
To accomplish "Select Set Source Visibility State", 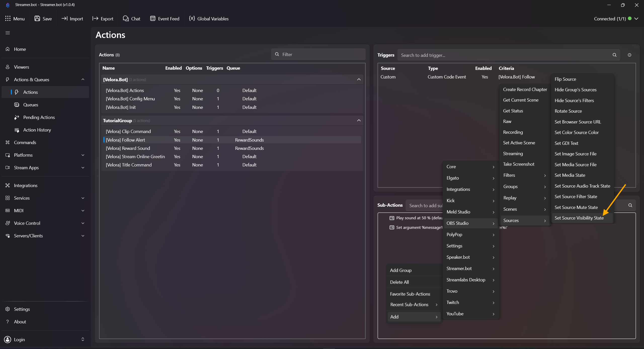I will click(579, 218).
